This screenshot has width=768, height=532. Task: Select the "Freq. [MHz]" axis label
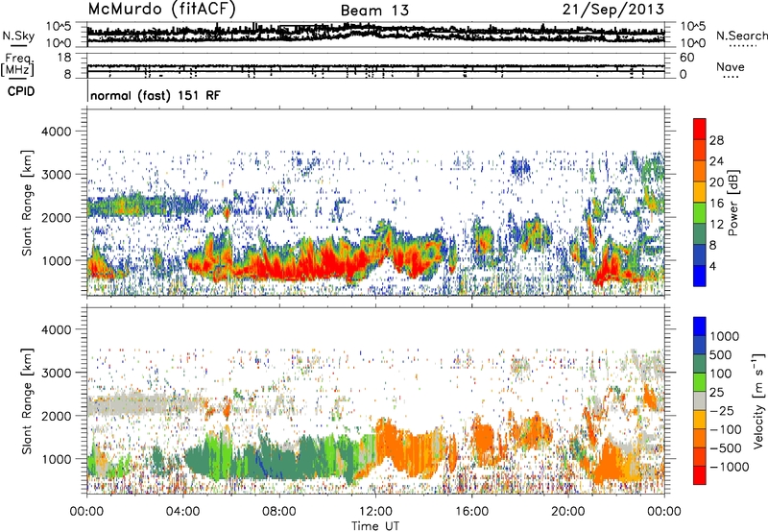17,64
